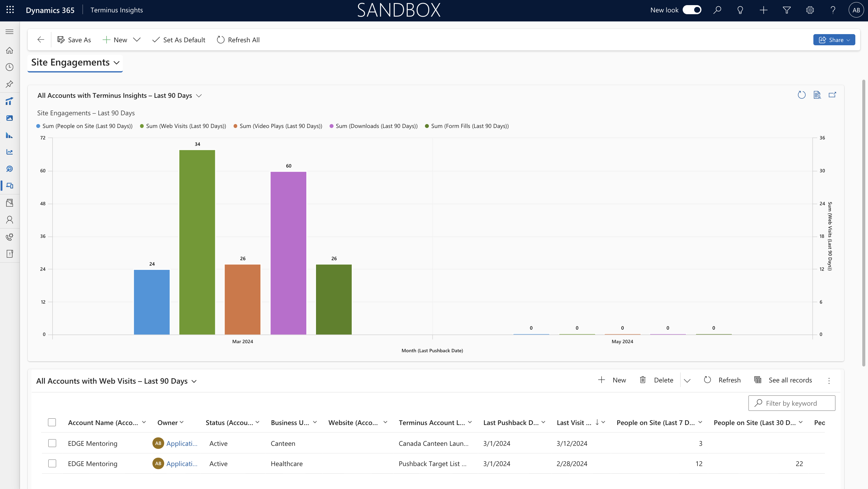The width and height of the screenshot is (868, 489).
Task: Open the image icon in the sidebar
Action: click(x=9, y=118)
